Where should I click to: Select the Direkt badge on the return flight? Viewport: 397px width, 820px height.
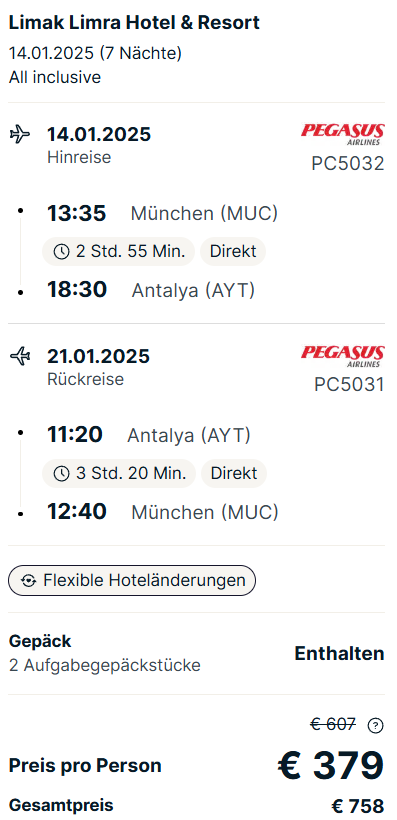pyautogui.click(x=234, y=473)
